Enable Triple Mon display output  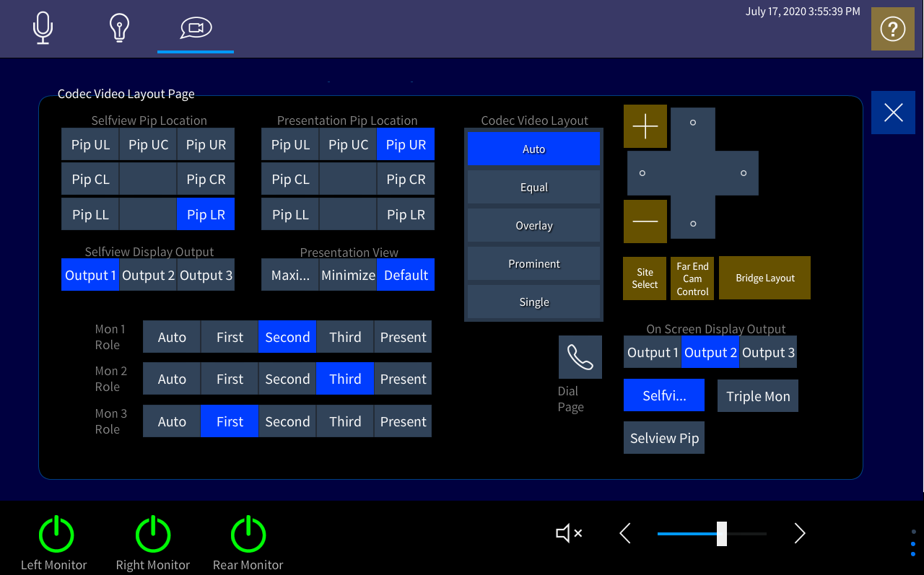(x=757, y=395)
